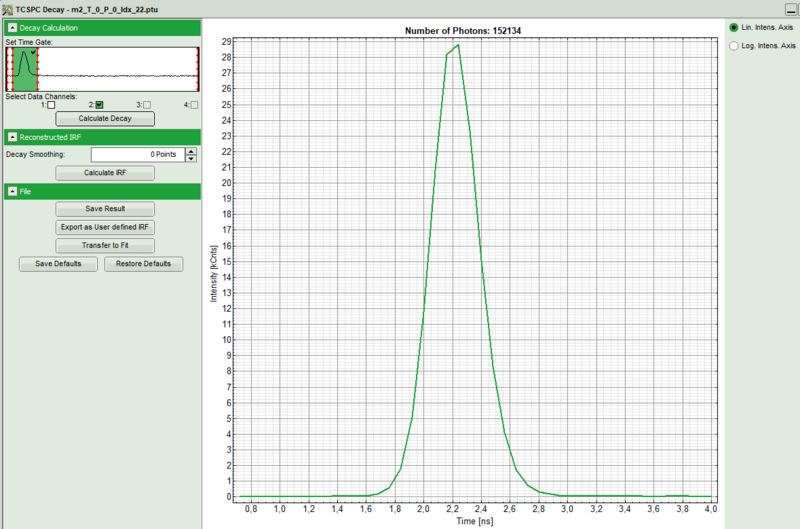Select Lin. Intens. Axis radio button
The image size is (800, 529).
pos(735,27)
